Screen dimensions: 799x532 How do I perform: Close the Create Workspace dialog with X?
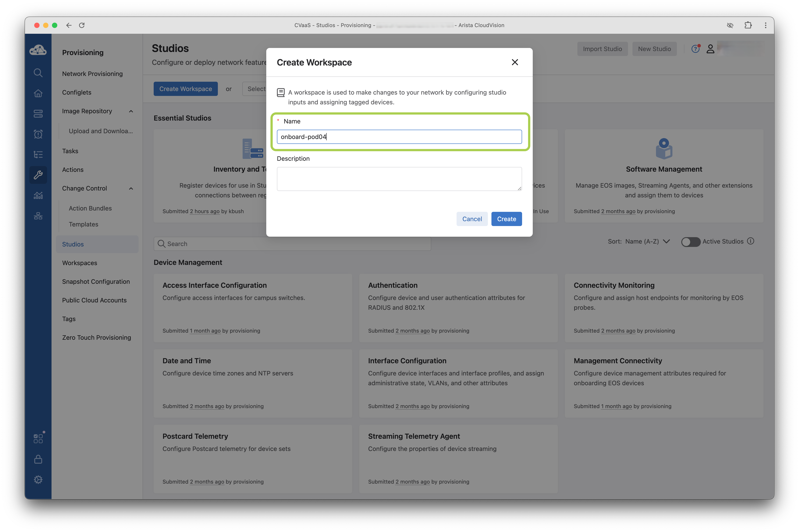[515, 62]
